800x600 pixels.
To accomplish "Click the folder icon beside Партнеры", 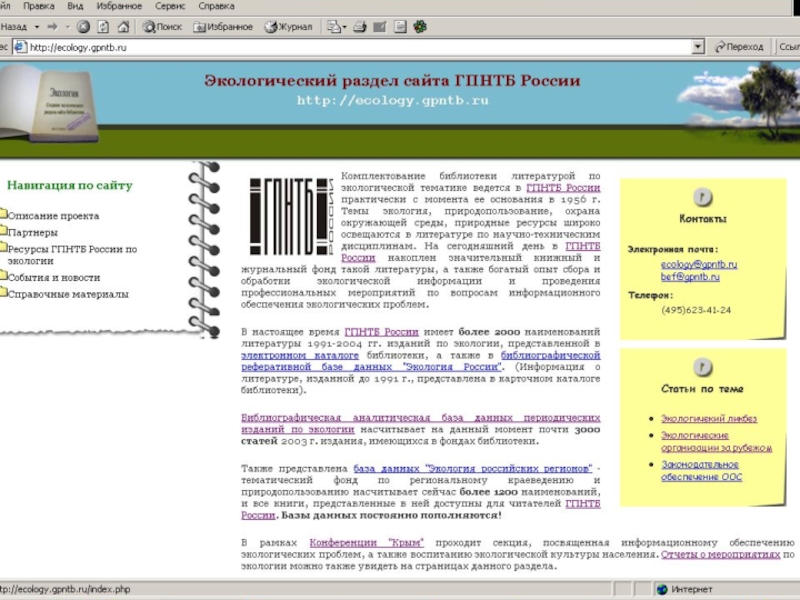I will point(3,232).
